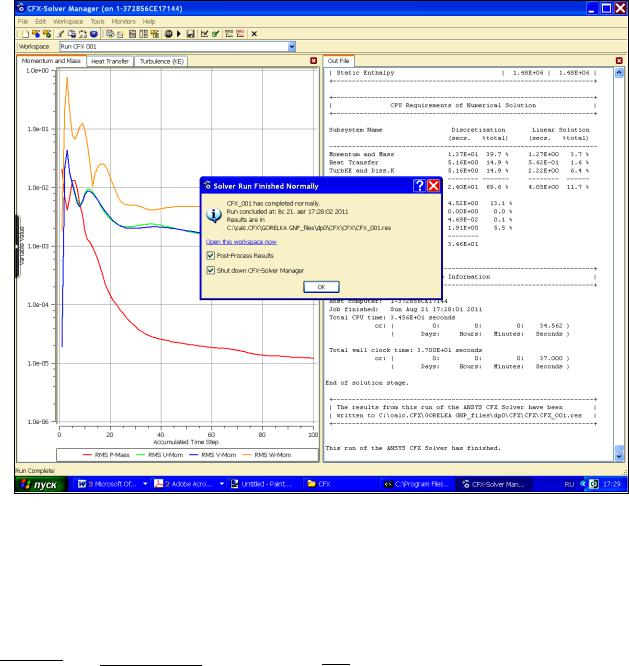Click the black play arrow icon
629x666 pixels.
pos(179,34)
